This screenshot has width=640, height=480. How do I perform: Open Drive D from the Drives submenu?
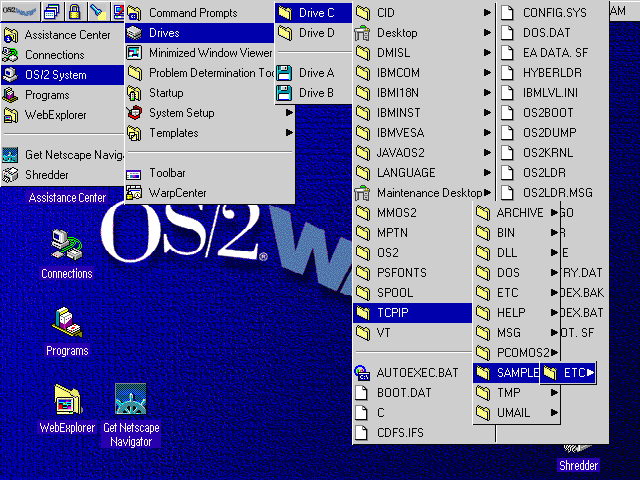click(316, 33)
